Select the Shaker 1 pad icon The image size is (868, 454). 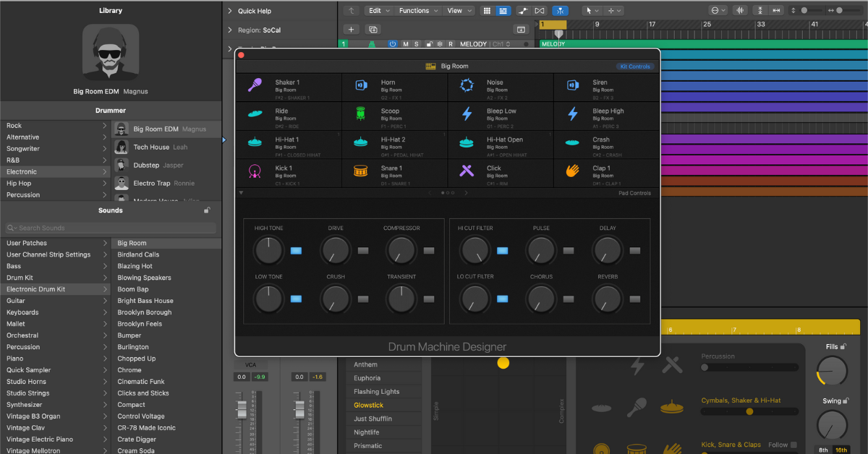tap(255, 86)
